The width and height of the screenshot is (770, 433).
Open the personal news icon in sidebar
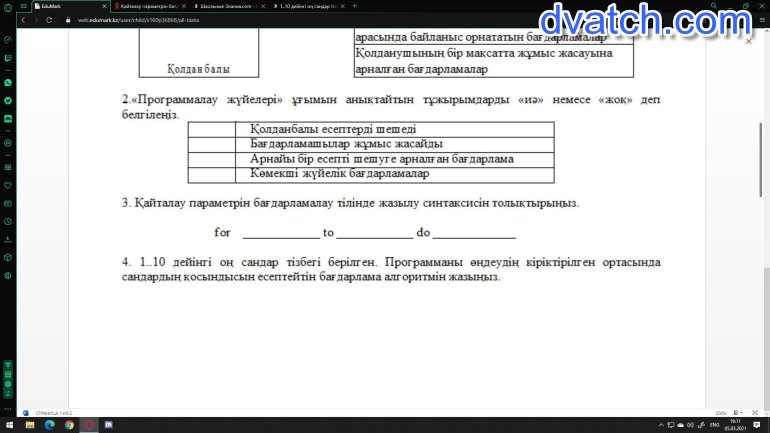click(x=8, y=203)
